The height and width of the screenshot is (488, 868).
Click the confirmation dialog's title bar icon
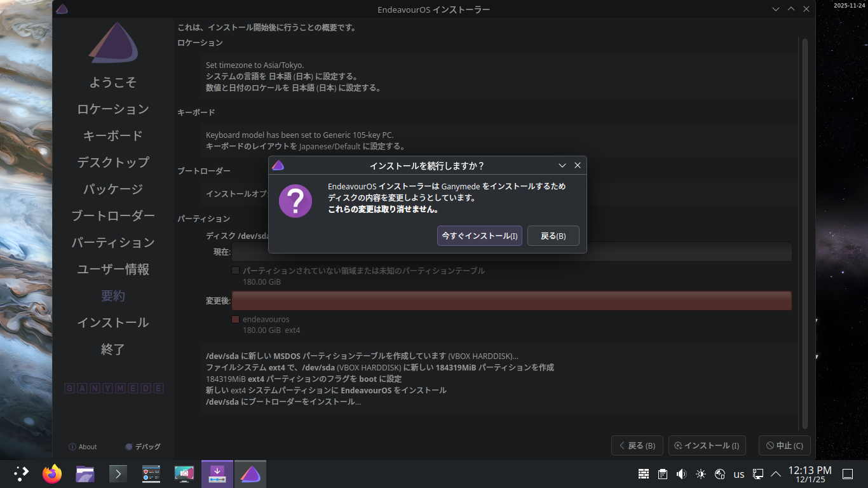click(x=278, y=165)
